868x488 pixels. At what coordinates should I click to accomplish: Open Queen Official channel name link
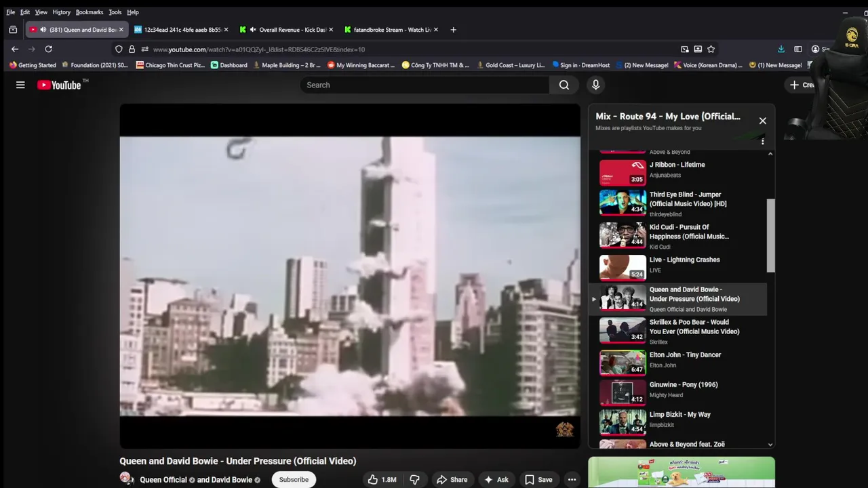(x=163, y=480)
